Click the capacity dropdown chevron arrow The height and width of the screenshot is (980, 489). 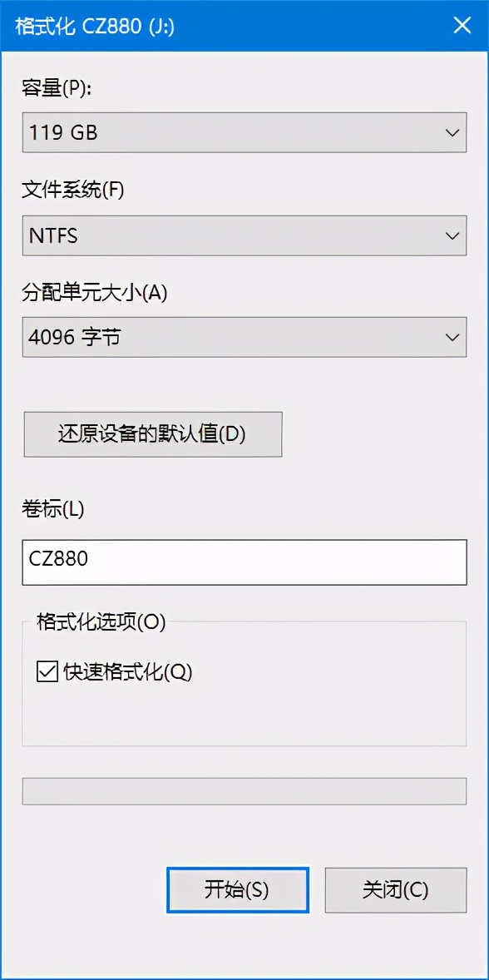click(x=452, y=132)
